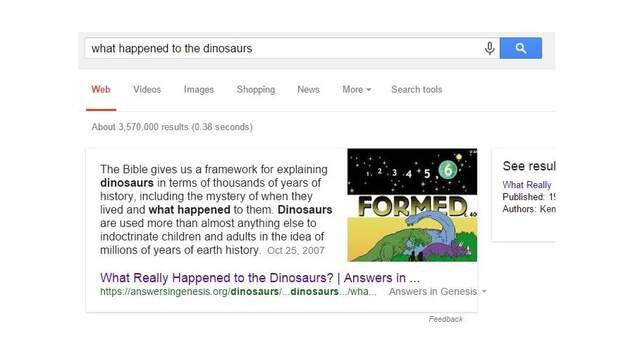Click the 'About 3,570,000 results' stats text
The width and height of the screenshot is (640, 360).
[172, 127]
